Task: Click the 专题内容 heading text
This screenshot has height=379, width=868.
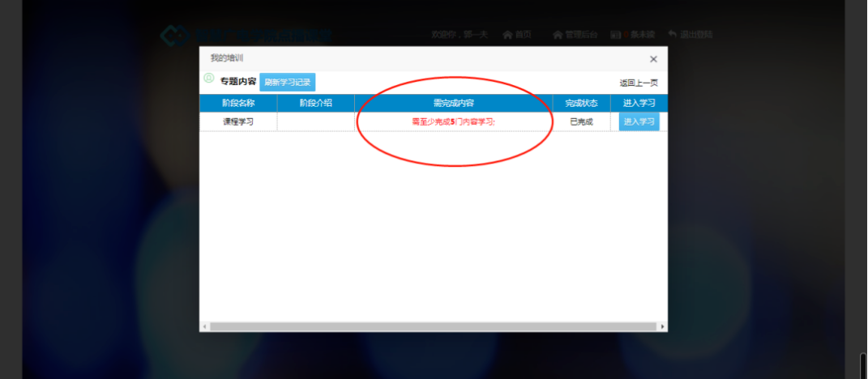Action: coord(238,82)
